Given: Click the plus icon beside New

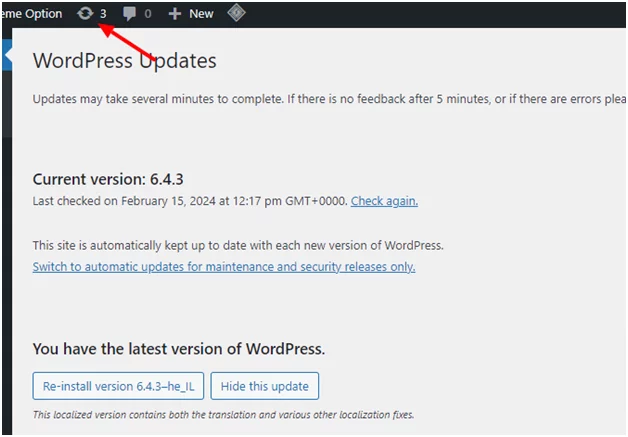Looking at the screenshot, I should pos(175,14).
